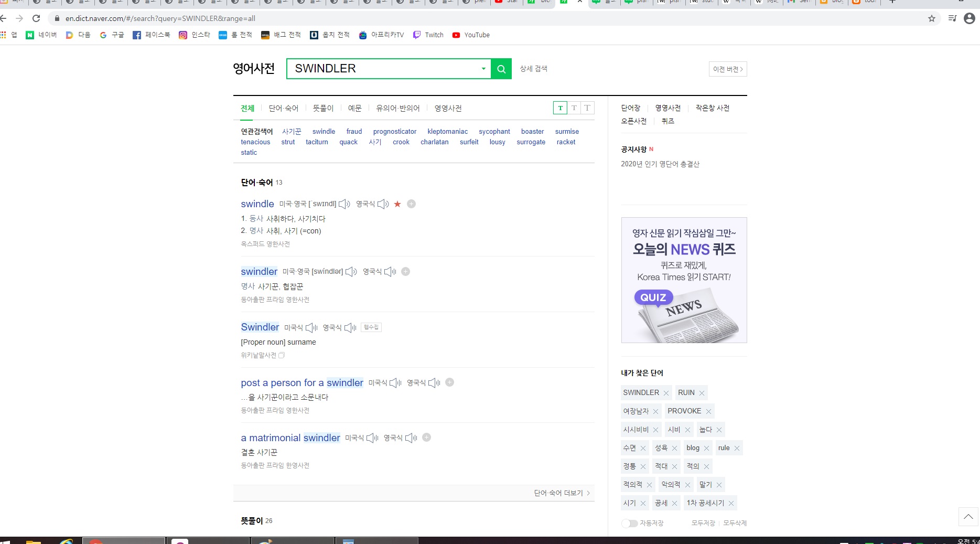The image size is (980, 544).
Task: Open the browser profile avatar icon
Action: [970, 18]
